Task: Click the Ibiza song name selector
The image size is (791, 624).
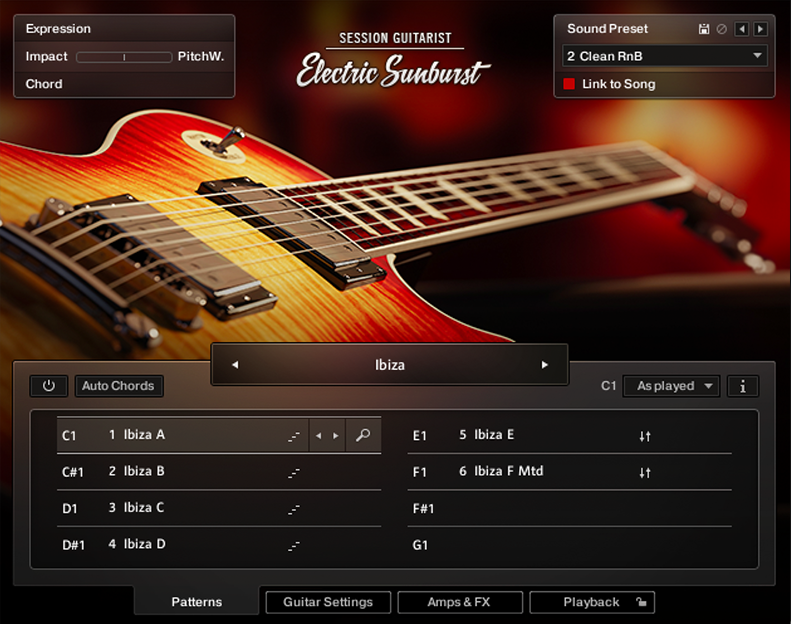Action: pyautogui.click(x=389, y=365)
